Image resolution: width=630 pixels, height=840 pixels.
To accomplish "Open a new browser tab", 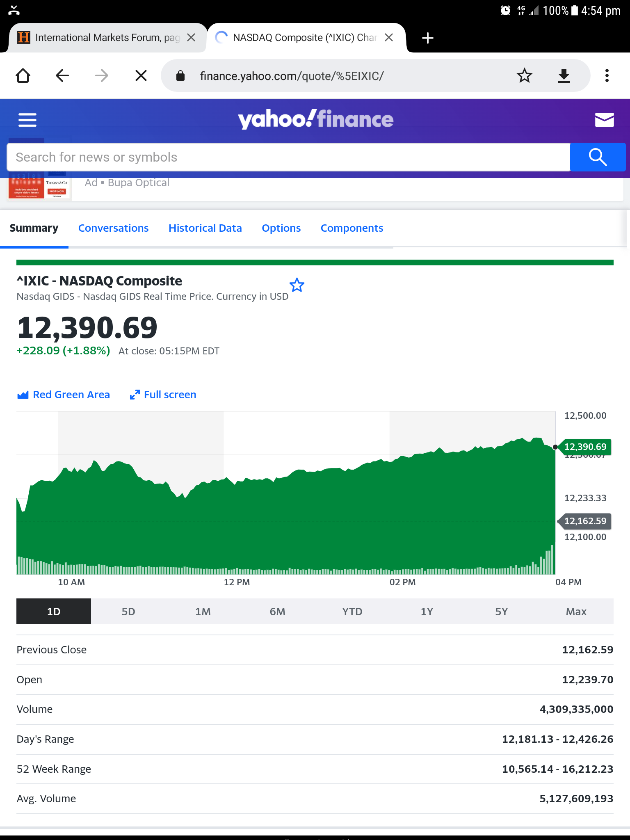I will click(x=428, y=38).
